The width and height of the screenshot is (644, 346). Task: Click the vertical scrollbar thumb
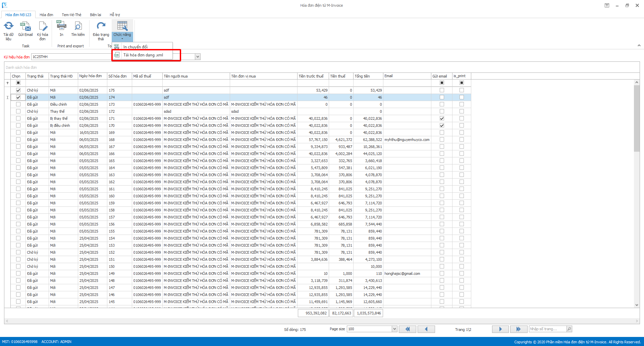click(x=637, y=118)
